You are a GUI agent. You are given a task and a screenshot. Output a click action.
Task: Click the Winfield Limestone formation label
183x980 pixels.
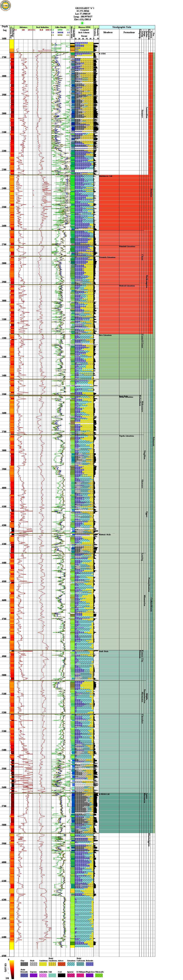pos(127,247)
